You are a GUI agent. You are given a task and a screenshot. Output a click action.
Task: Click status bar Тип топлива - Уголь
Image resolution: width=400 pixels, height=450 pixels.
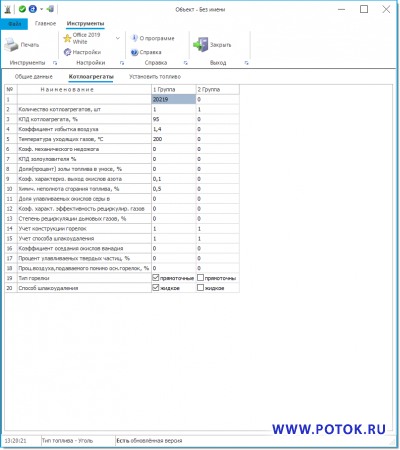pyautogui.click(x=68, y=441)
